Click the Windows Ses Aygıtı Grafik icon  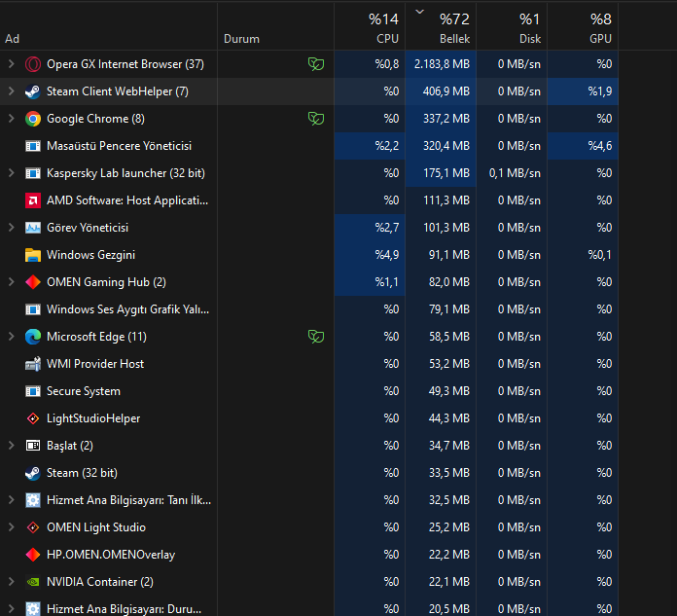[33, 309]
